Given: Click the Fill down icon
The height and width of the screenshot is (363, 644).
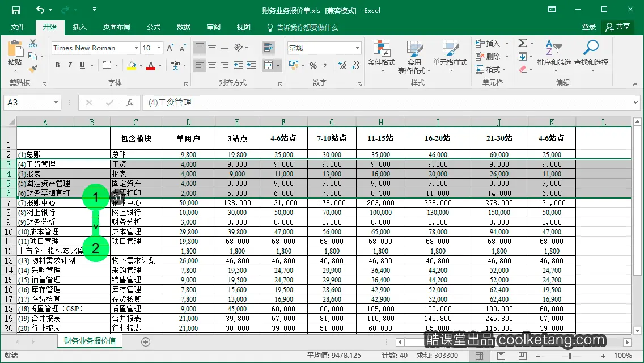Looking at the screenshot, I should [523, 56].
